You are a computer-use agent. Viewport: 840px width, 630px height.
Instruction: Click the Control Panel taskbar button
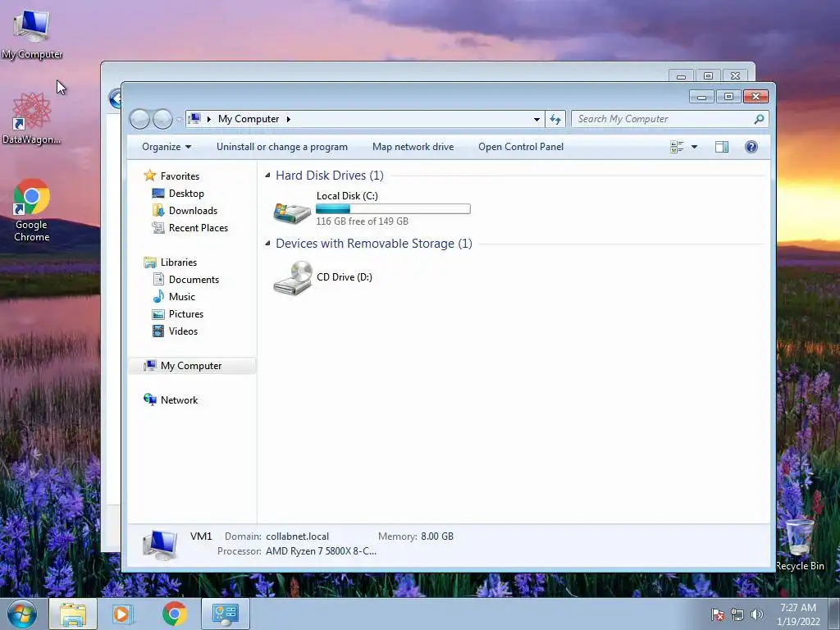pyautogui.click(x=226, y=614)
